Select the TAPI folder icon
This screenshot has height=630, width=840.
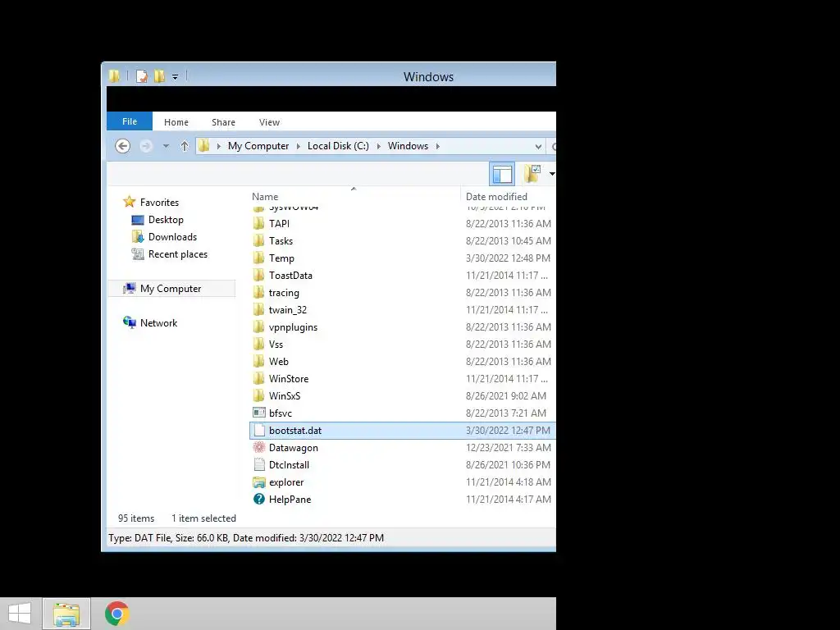(x=258, y=223)
